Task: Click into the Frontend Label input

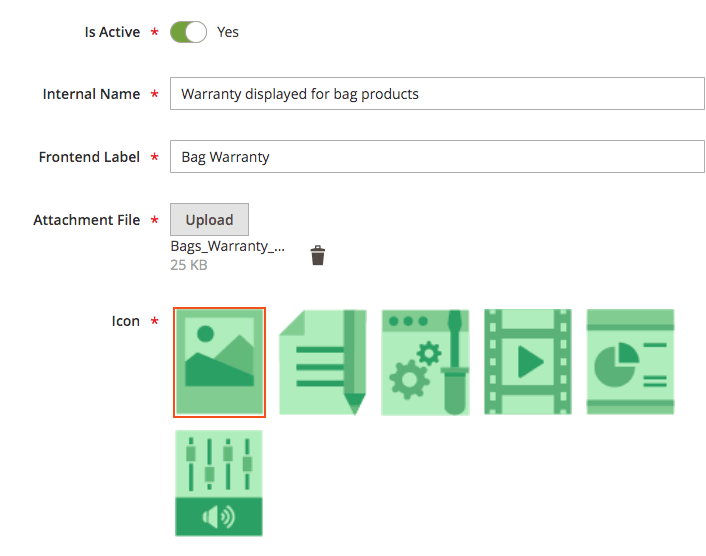Action: coord(437,157)
